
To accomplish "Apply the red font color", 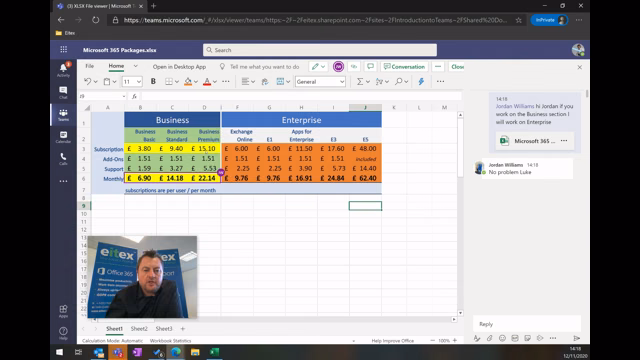I will (207, 82).
